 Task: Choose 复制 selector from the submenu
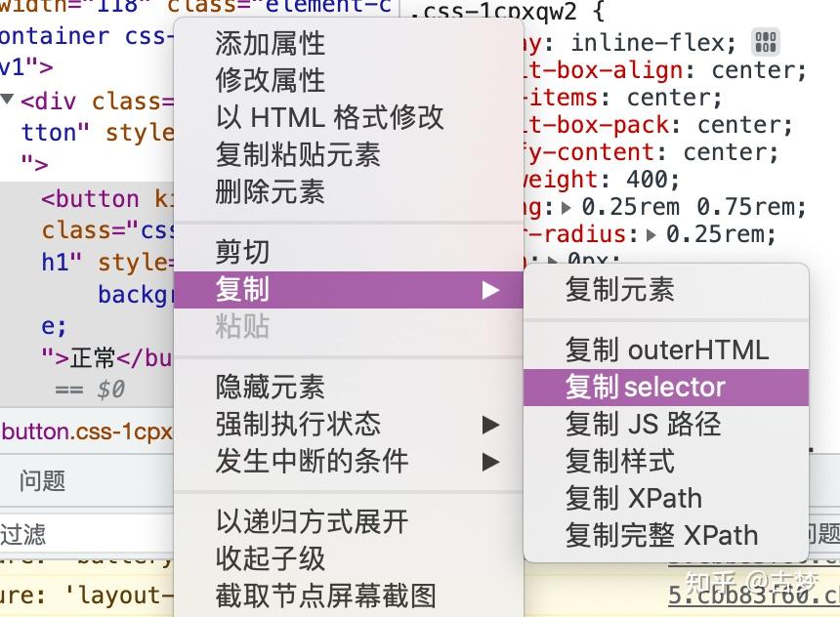[x=644, y=387]
